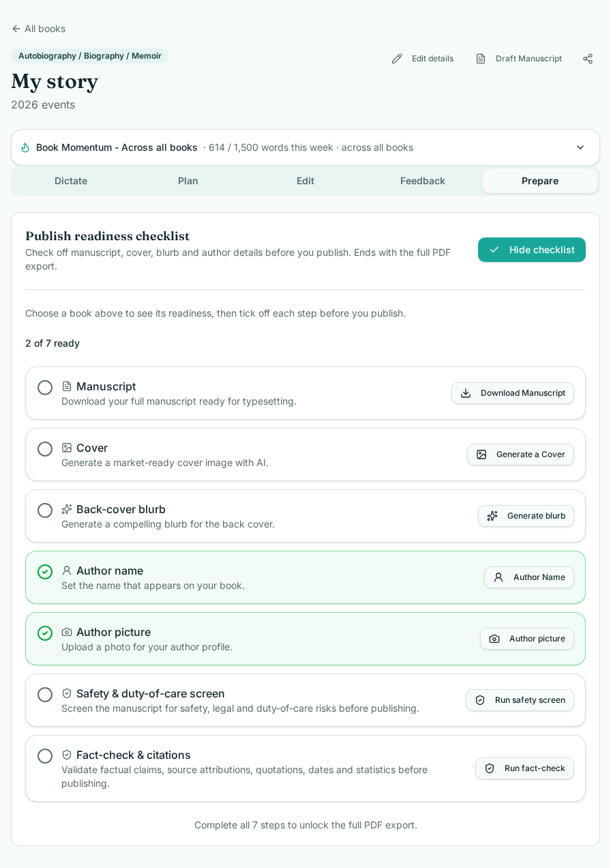This screenshot has height=868, width=611.
Task: Click the person icon beside Author name title
Action: [67, 570]
